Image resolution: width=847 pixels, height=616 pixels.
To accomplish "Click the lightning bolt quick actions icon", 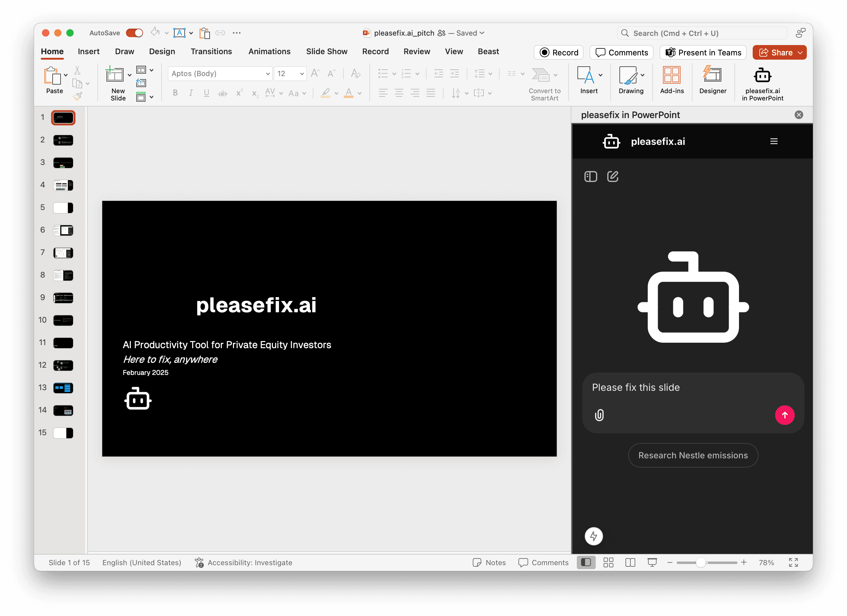I will (x=594, y=537).
